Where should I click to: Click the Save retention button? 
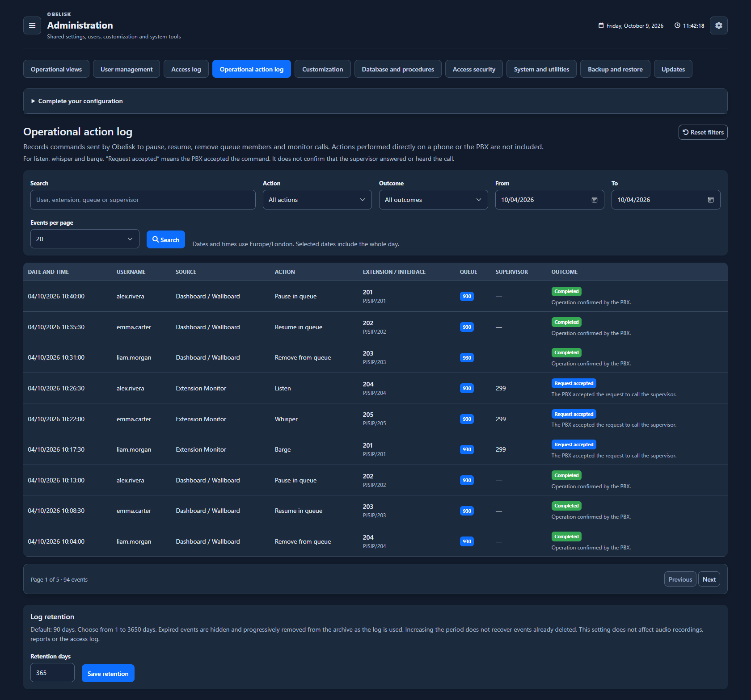108,673
